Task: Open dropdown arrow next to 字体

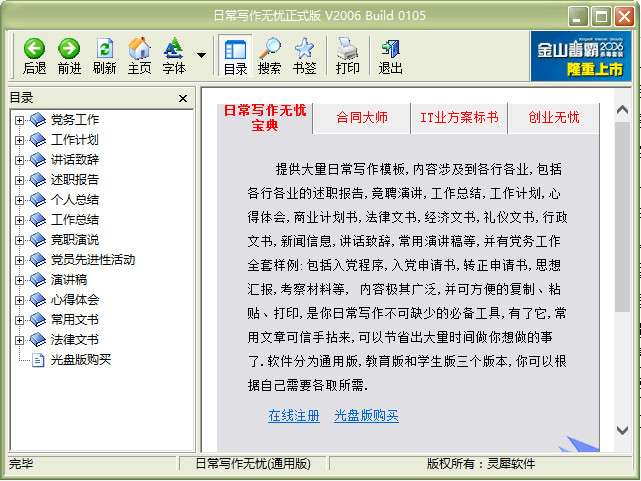Action: pyautogui.click(x=202, y=55)
